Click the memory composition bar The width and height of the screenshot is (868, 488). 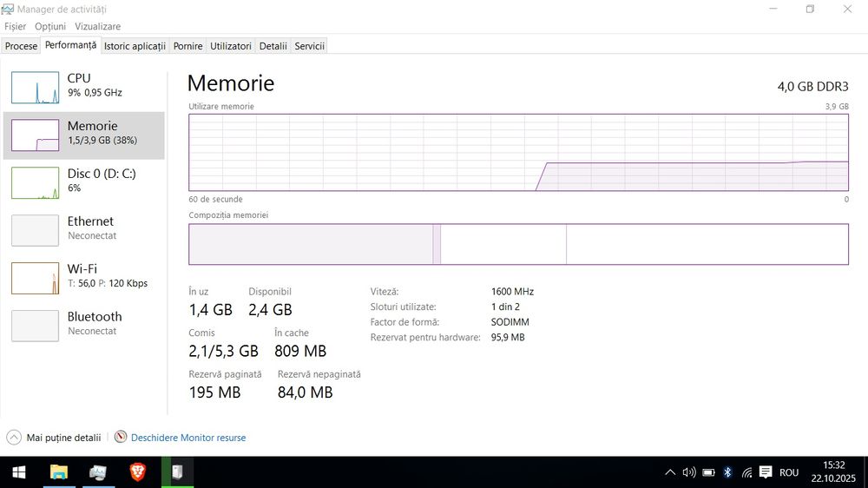(x=518, y=244)
